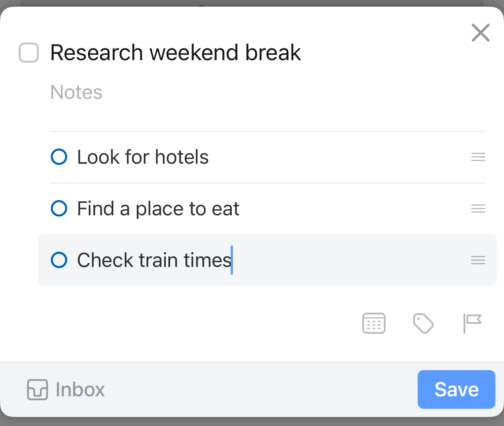Close the task editor with the X

481,32
